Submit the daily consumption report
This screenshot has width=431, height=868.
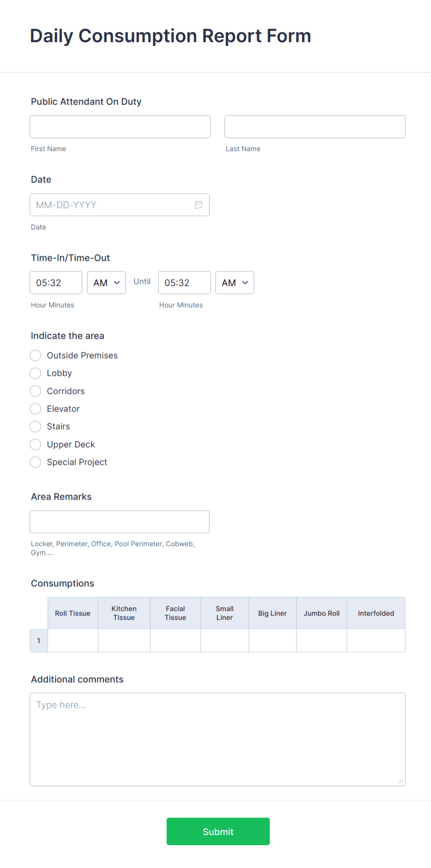(218, 831)
